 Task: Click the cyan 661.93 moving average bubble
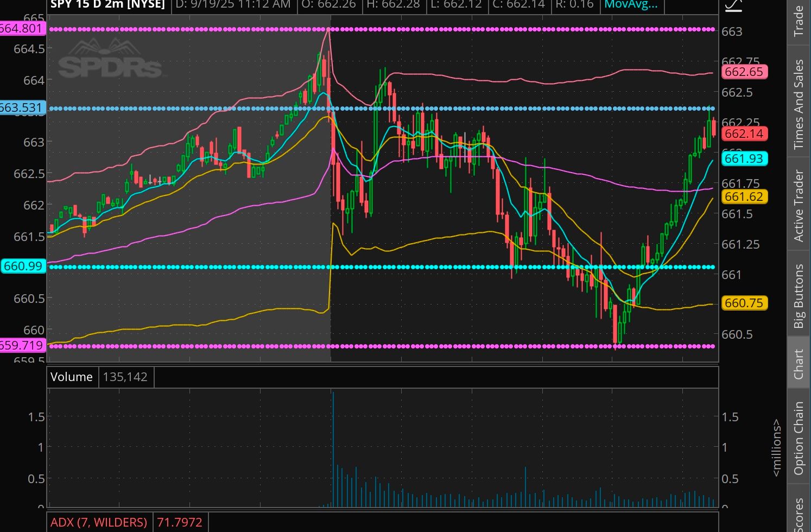[744, 159]
